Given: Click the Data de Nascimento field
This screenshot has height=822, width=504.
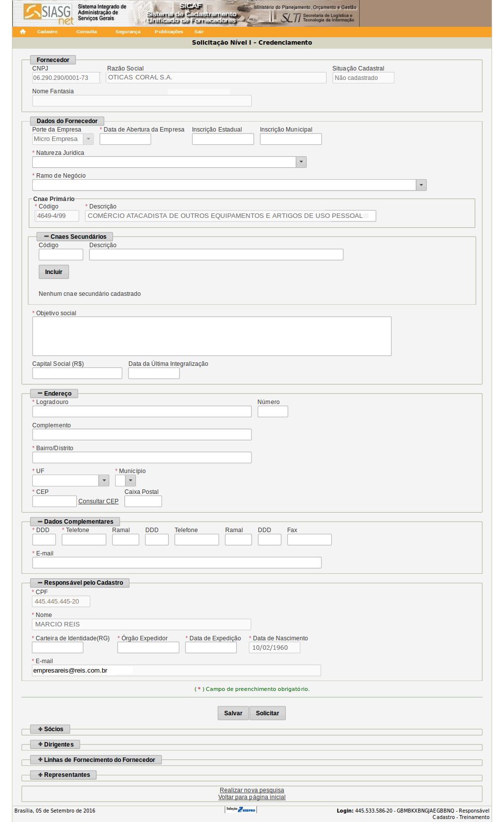Looking at the screenshot, I should (274, 647).
